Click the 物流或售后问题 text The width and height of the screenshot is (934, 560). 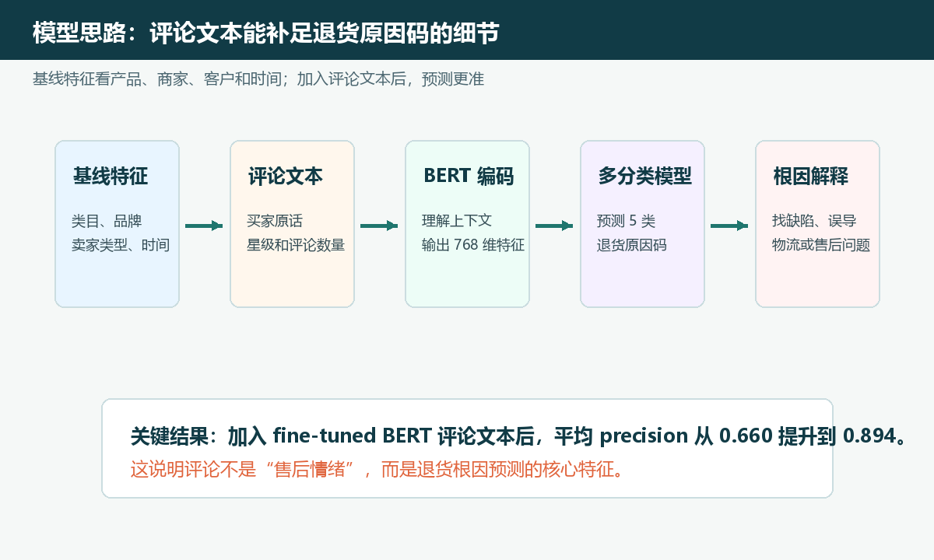(821, 245)
